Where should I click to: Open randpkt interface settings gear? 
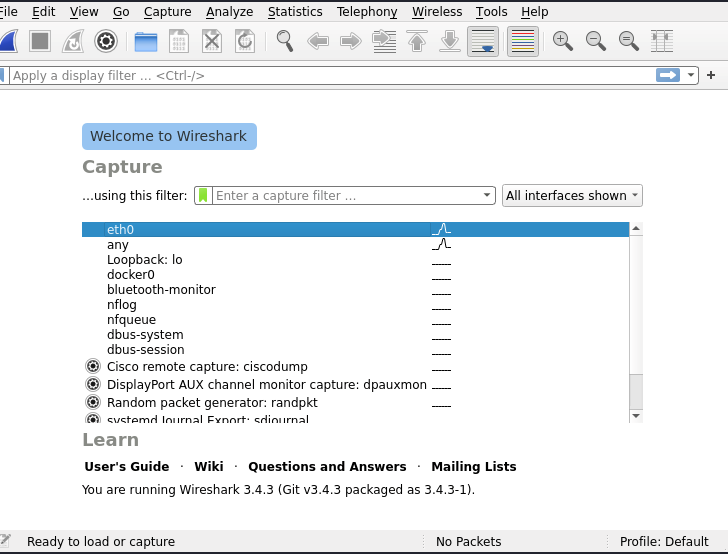point(93,402)
